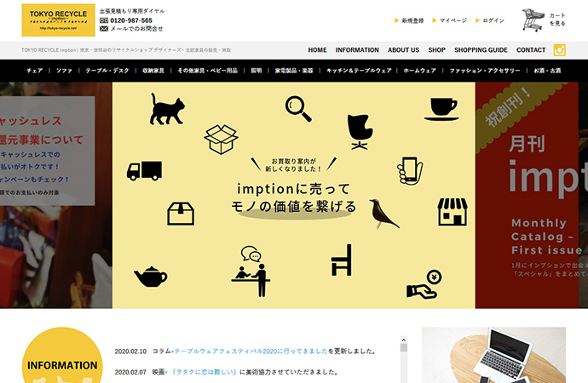The width and height of the screenshot is (588, 383).
Task: Click マイページ link
Action: (x=453, y=20)
